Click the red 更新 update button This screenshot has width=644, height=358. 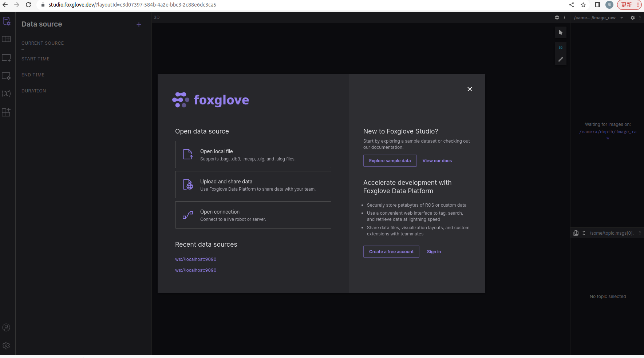pos(629,5)
